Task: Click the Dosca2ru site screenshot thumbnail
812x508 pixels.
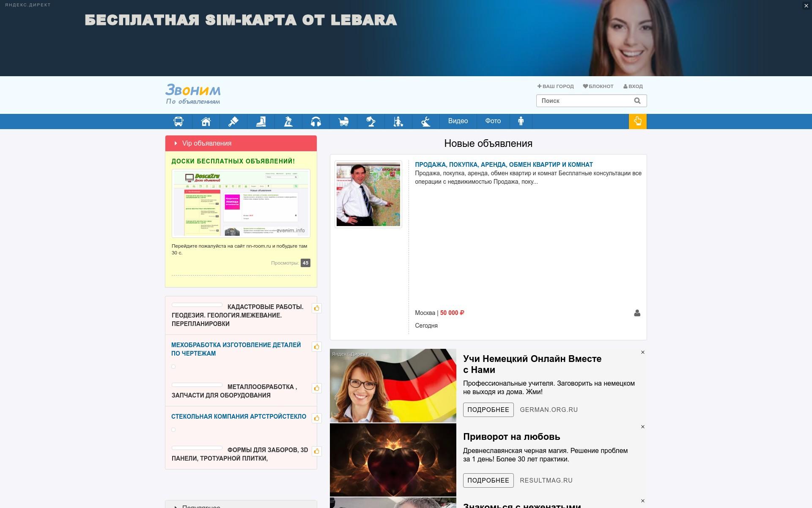Action: pos(241,203)
